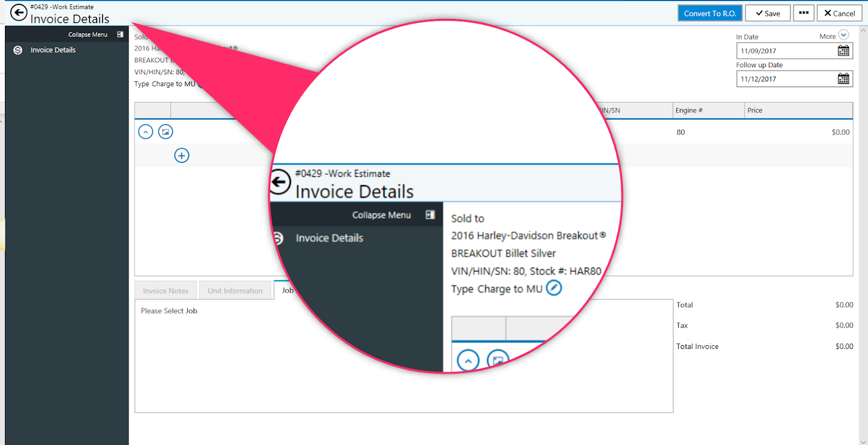Viewport: 868px width, 445px height.
Task: Open Invoice Details in the sidebar
Action: (x=53, y=50)
